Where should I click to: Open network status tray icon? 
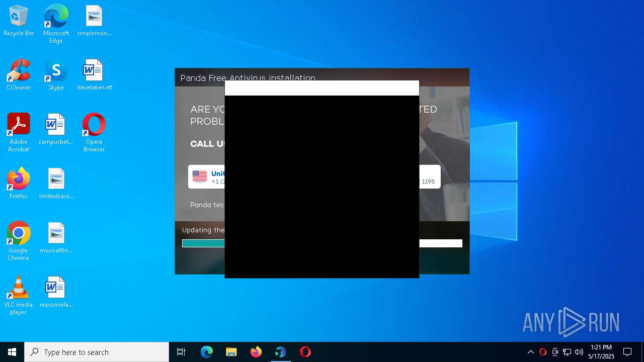click(x=567, y=352)
